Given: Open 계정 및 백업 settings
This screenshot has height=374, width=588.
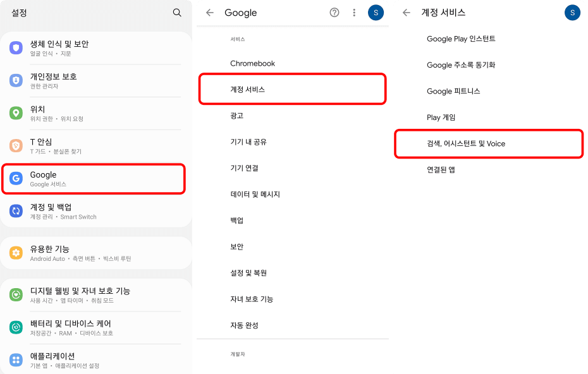Looking at the screenshot, I should (x=96, y=211).
